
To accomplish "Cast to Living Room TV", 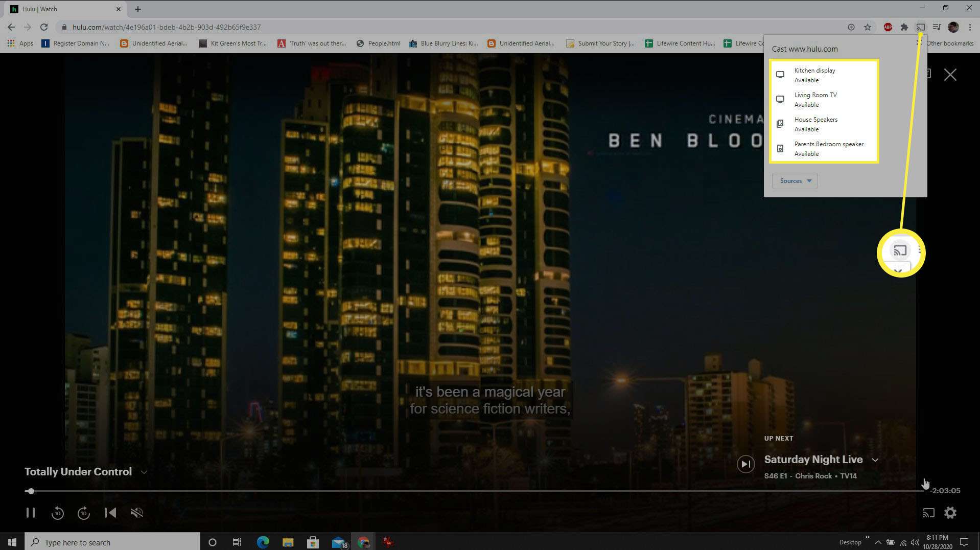I will pos(824,100).
